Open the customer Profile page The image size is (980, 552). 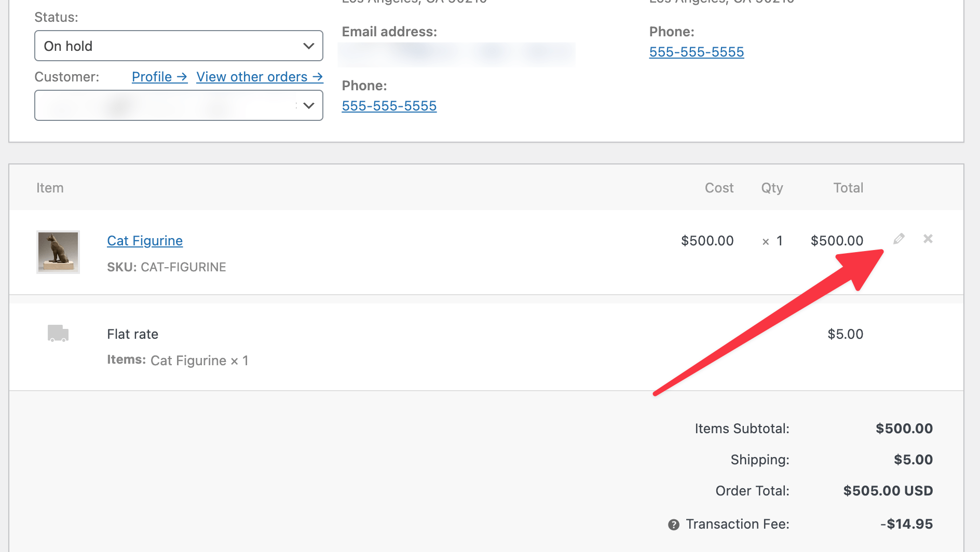[152, 76]
